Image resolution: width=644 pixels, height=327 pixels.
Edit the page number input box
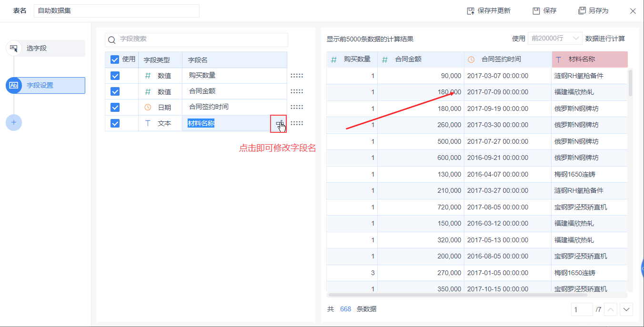(x=582, y=309)
